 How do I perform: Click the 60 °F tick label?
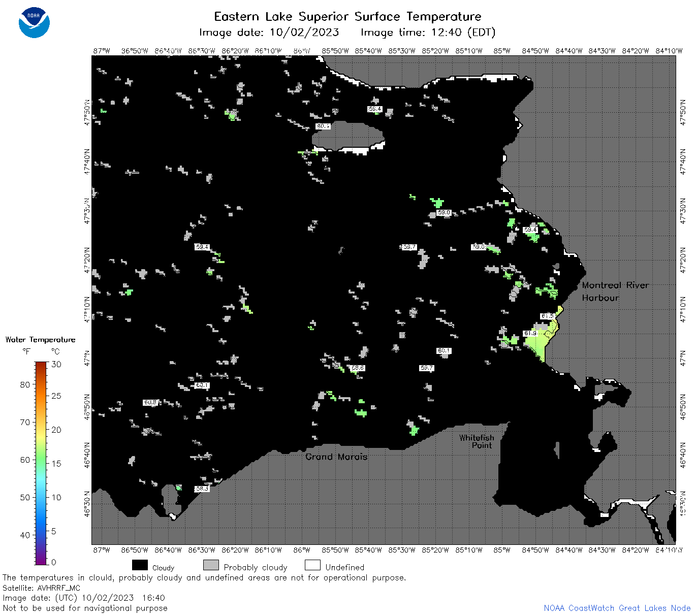[25, 460]
